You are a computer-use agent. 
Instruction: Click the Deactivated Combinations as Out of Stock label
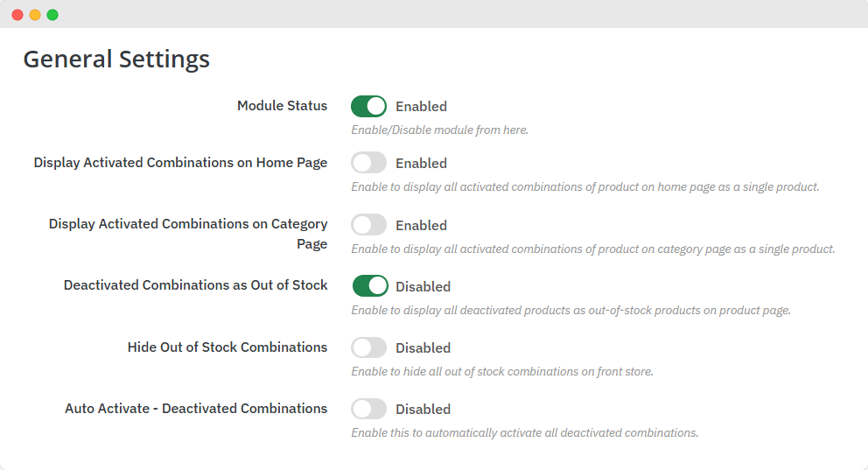(x=195, y=285)
